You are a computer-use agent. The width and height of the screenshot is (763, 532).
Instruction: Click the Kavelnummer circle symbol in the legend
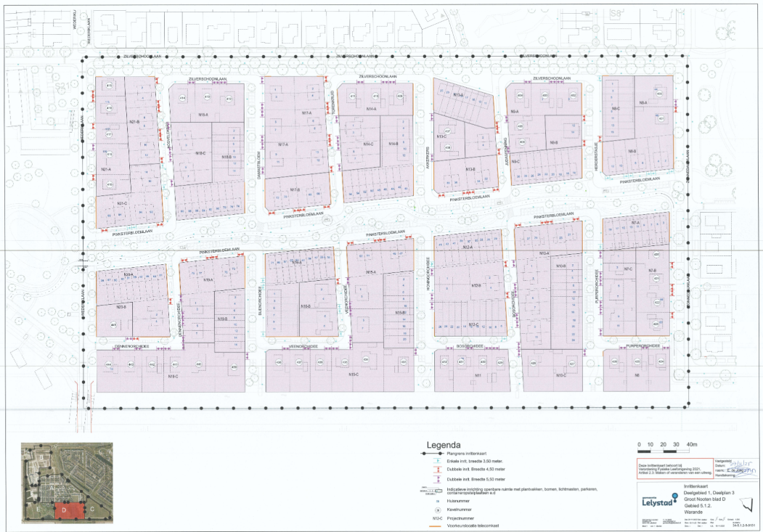coord(436,509)
